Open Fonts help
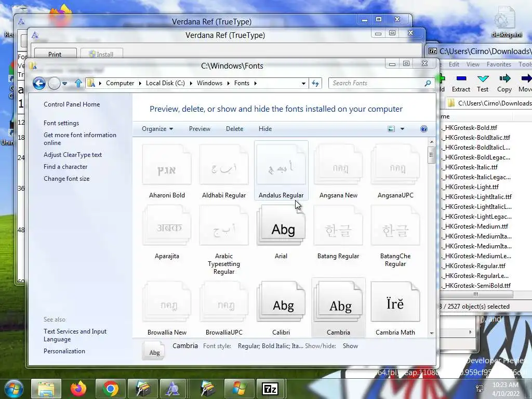The height and width of the screenshot is (399, 532). [424, 129]
